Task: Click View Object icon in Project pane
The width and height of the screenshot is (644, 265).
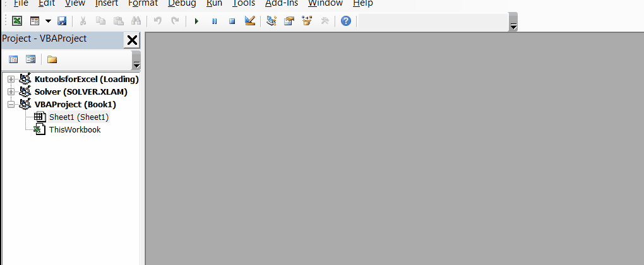Action: click(30, 59)
